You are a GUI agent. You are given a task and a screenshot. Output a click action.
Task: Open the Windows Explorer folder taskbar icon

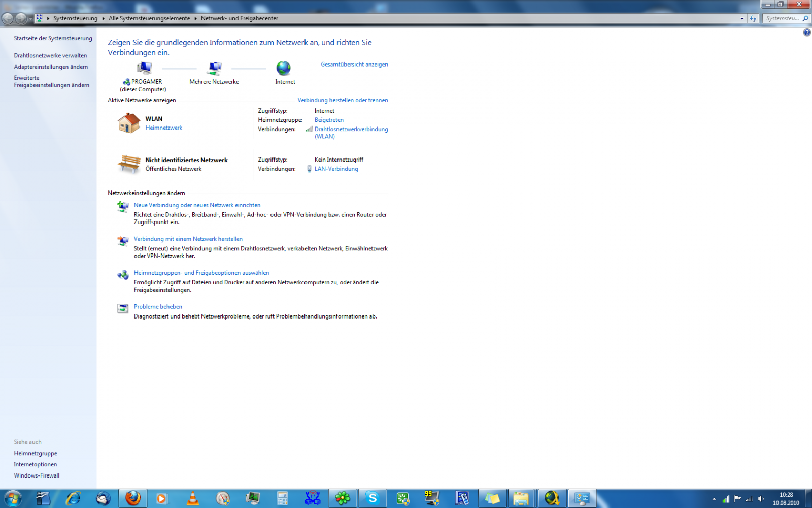pos(521,498)
